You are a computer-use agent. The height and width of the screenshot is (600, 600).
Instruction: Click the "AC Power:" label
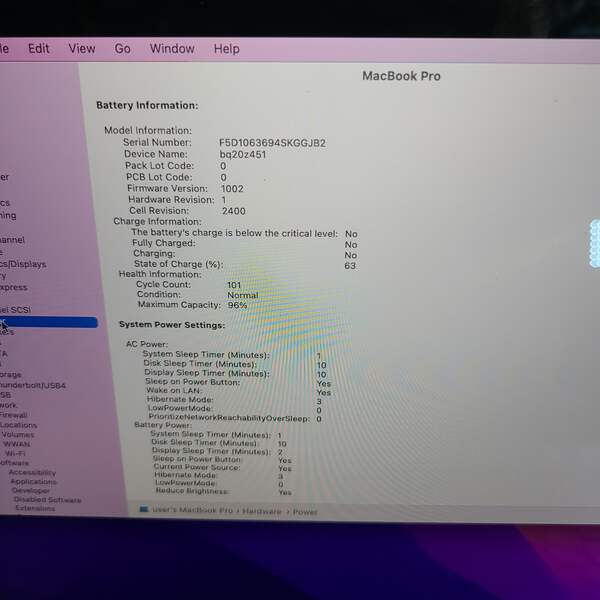click(147, 344)
